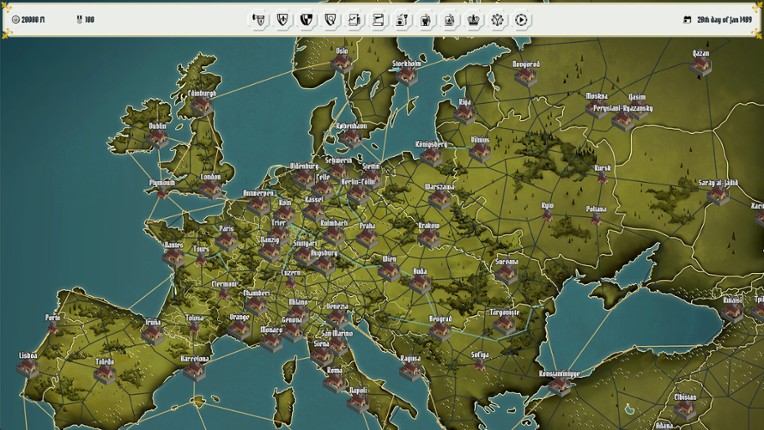Select the Lisboa city marker
764x430 pixels.
pyautogui.click(x=28, y=368)
